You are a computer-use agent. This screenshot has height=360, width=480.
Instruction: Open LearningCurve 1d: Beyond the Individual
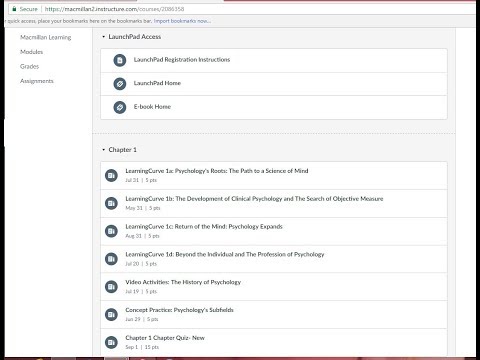225,254
